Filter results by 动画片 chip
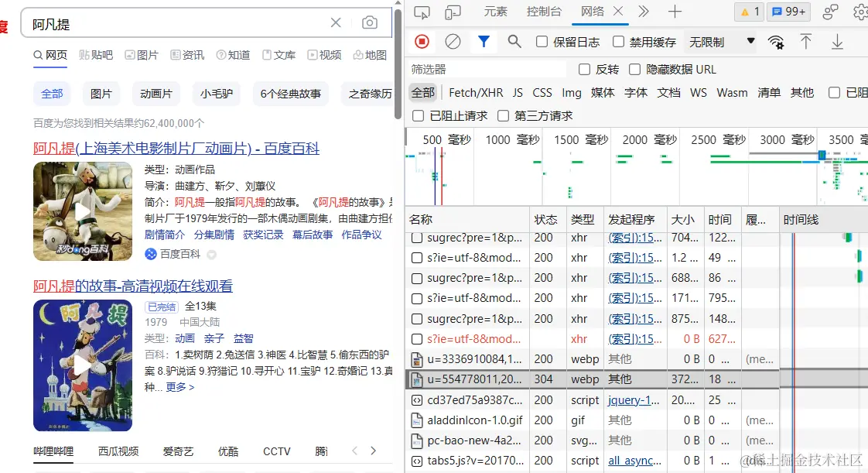Image resolution: width=868 pixels, height=473 pixels. coord(156,94)
